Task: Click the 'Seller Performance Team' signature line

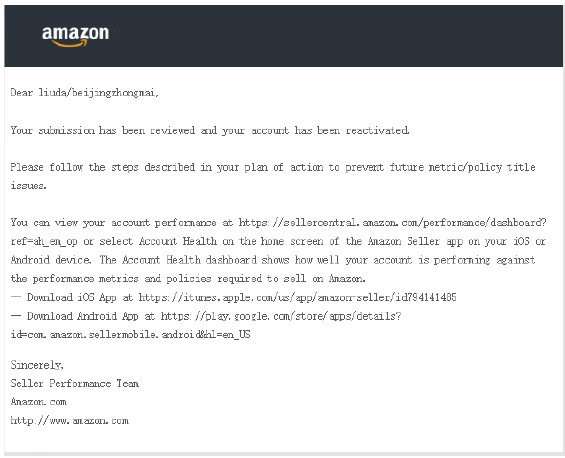Action: point(75,383)
